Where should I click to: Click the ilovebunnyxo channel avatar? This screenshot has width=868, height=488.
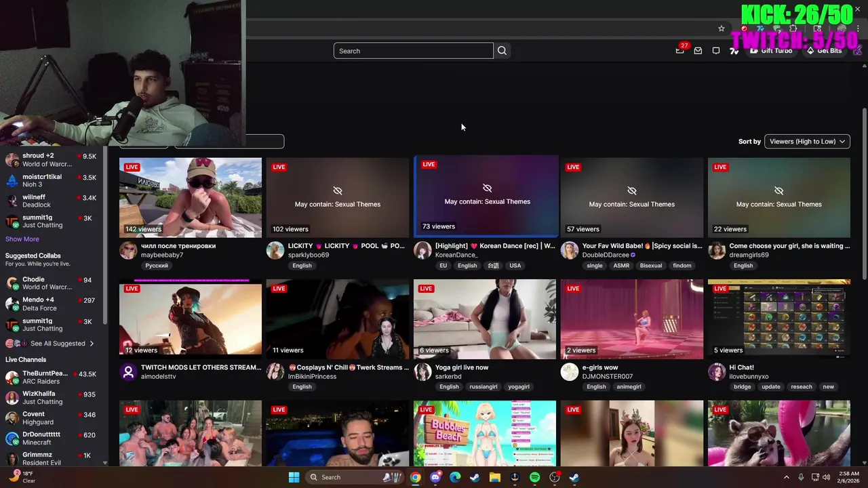(717, 371)
